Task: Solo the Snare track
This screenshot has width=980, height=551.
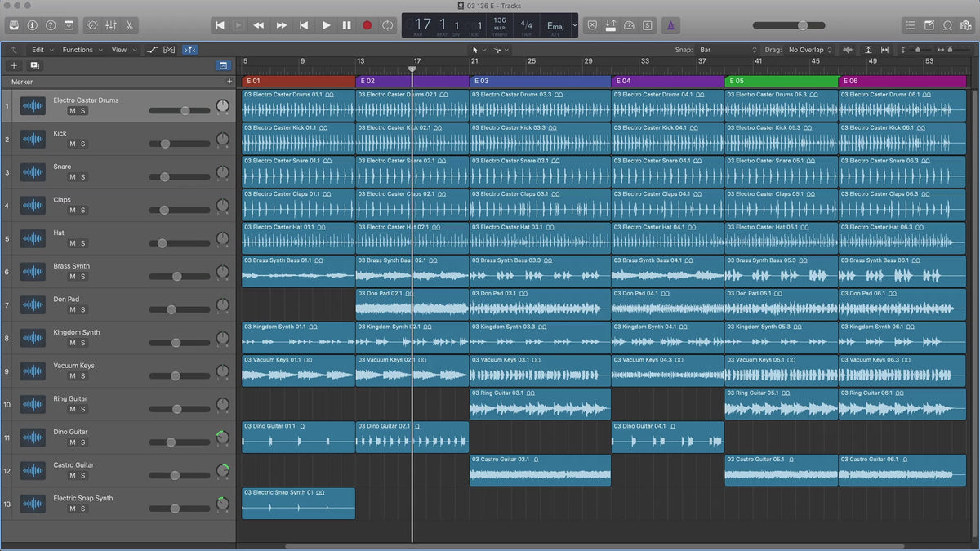Action: point(82,177)
